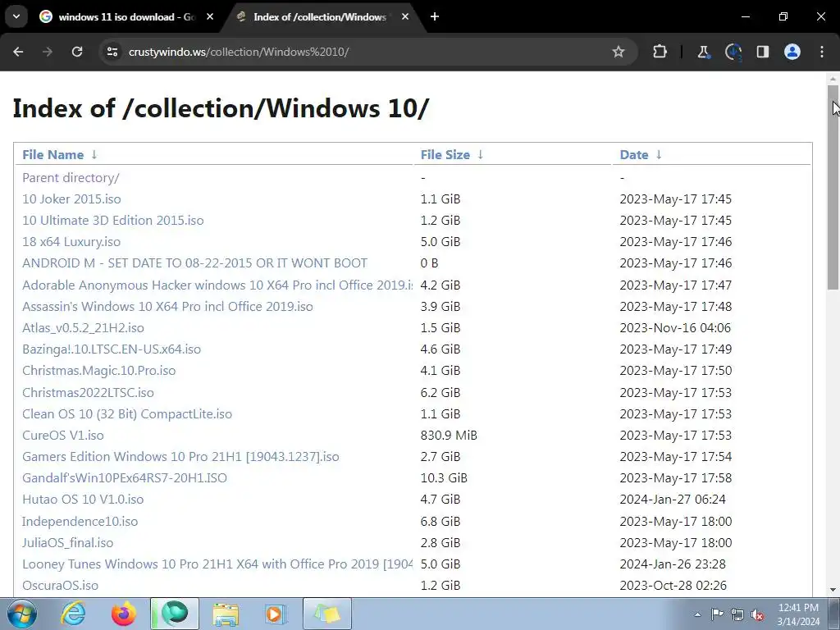Viewport: 840px width, 630px height.
Task: Open the Parent directory link
Action: [71, 177]
